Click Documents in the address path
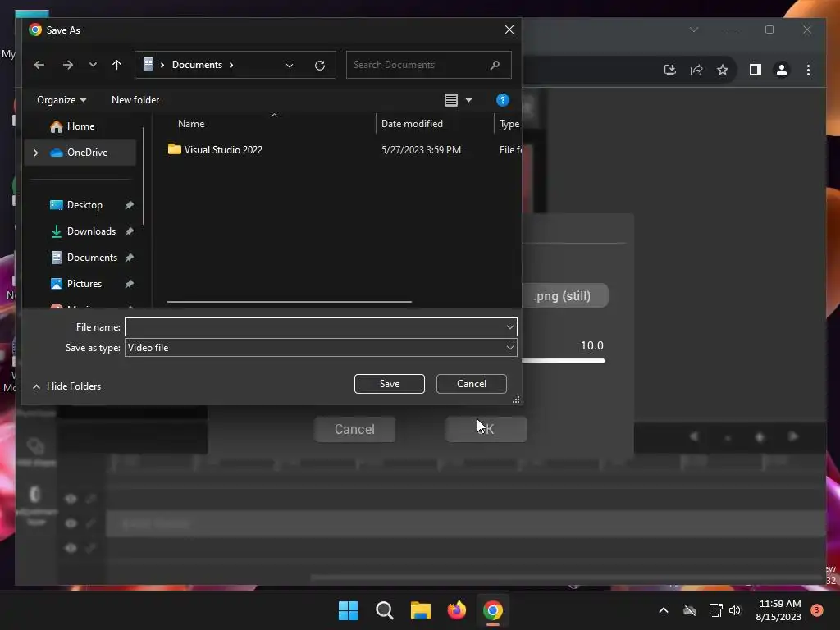This screenshot has width=840, height=630. pos(197,65)
